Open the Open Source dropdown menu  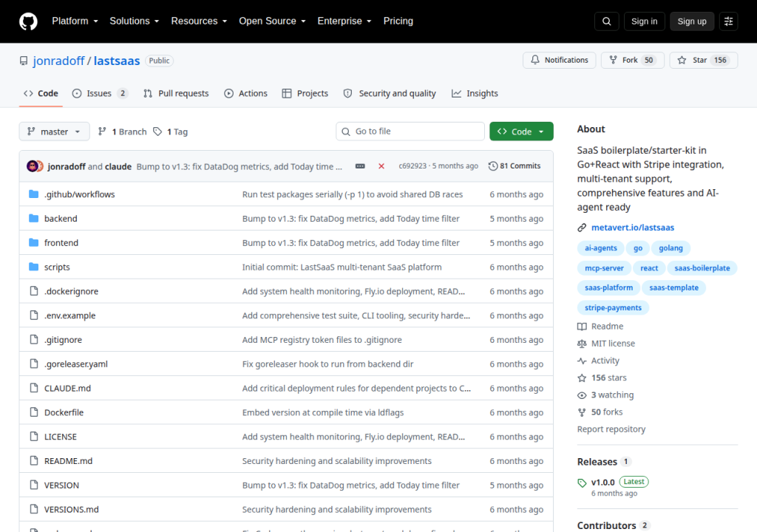click(272, 21)
